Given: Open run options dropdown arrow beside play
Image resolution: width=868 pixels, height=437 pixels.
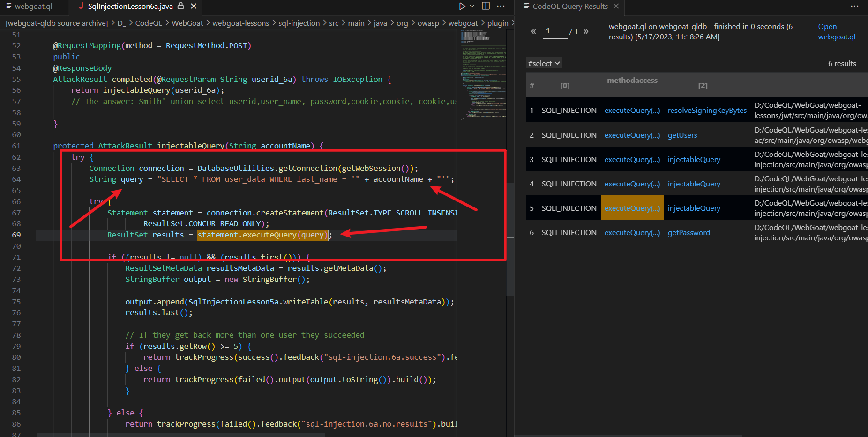Looking at the screenshot, I should (x=472, y=6).
